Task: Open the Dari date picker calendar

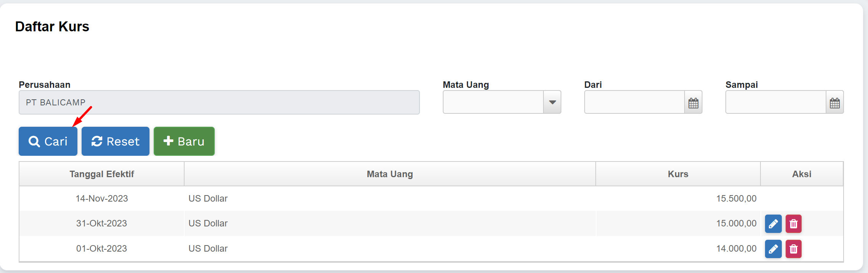Action: pyautogui.click(x=693, y=102)
